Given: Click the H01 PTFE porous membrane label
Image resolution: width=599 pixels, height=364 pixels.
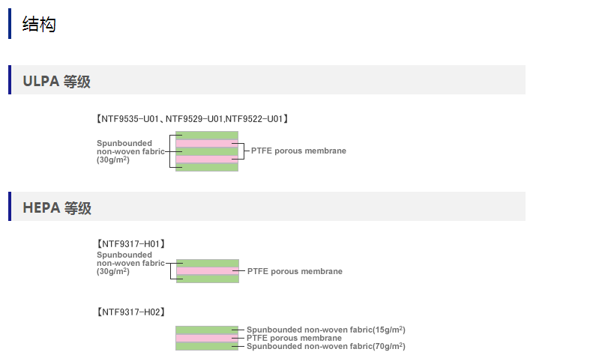Looking at the screenshot, I should click(295, 271).
